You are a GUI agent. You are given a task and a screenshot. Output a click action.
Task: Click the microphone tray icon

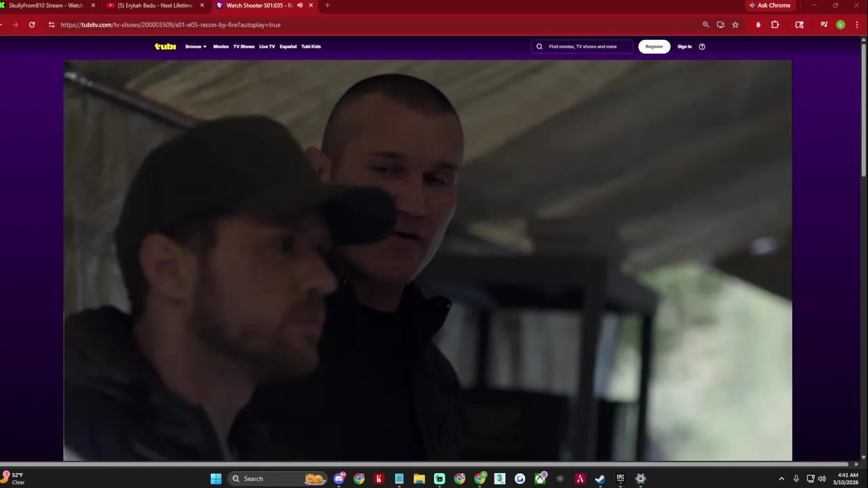pos(796,479)
